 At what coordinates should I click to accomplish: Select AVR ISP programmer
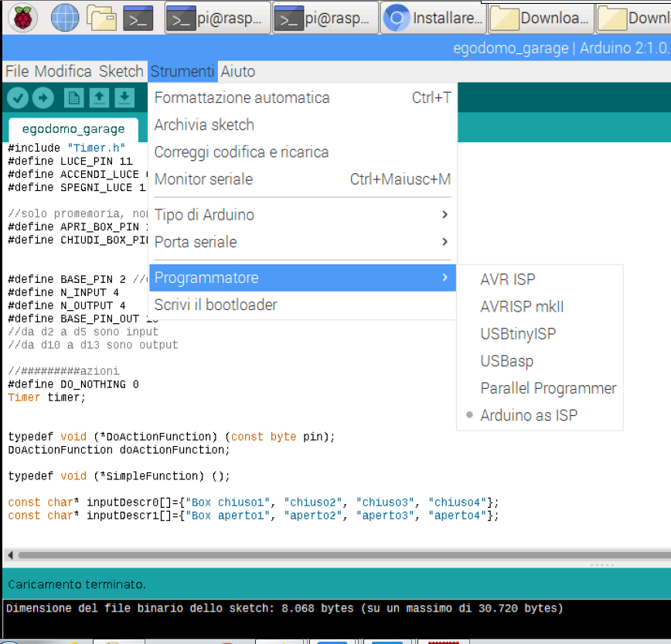540,279
